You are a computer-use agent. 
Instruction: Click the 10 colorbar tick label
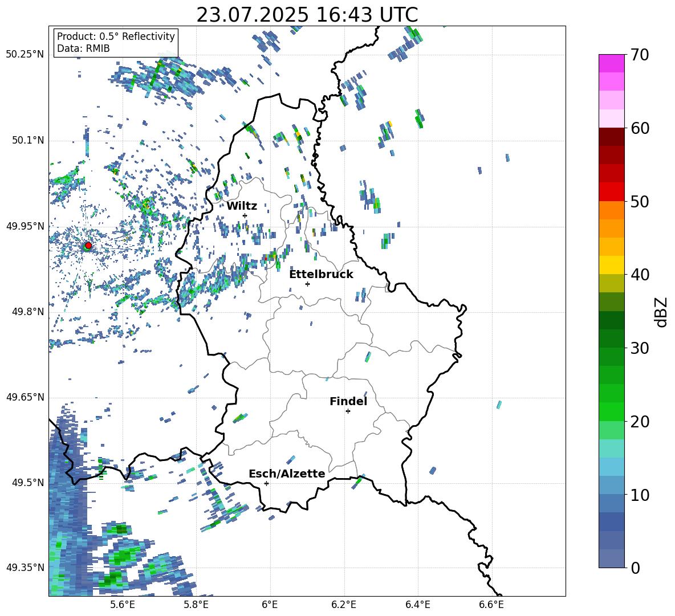pyautogui.click(x=640, y=495)
